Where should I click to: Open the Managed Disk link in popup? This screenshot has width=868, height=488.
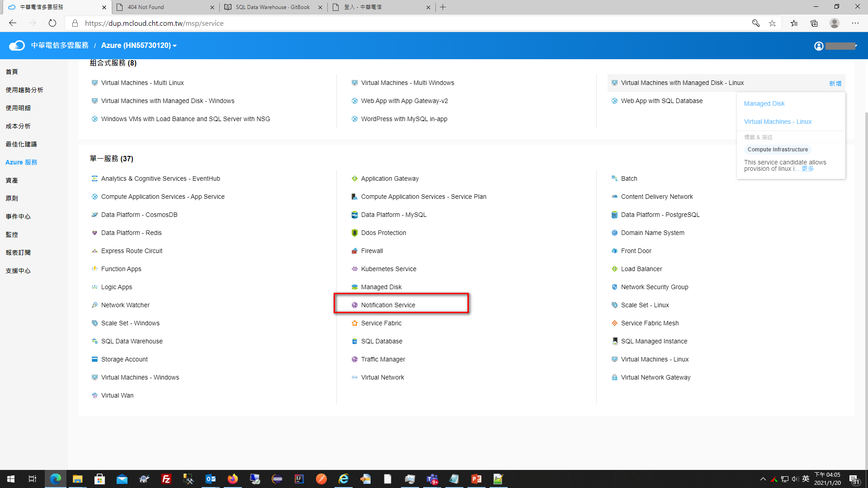764,103
